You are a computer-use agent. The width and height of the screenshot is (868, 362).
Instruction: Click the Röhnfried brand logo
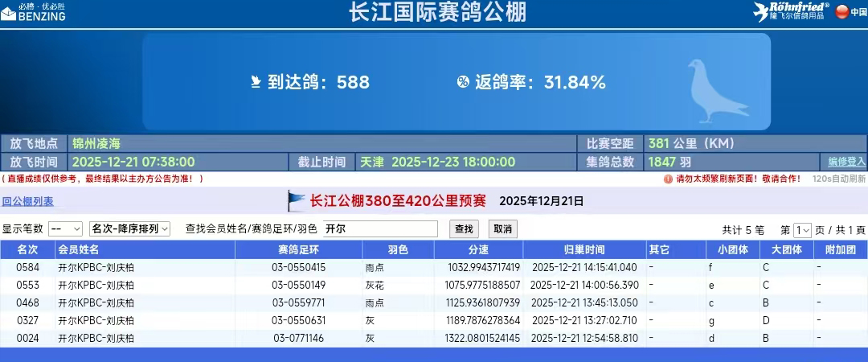(x=791, y=11)
